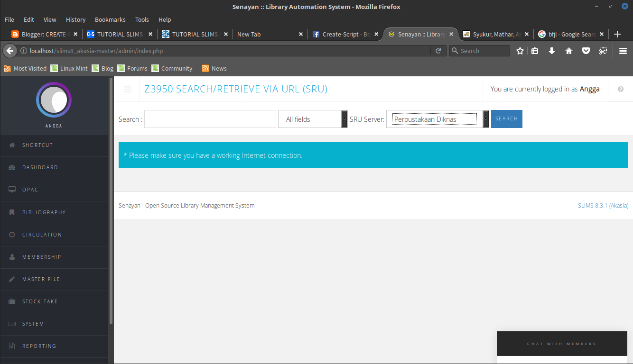Open help question mark icon

tap(621, 89)
